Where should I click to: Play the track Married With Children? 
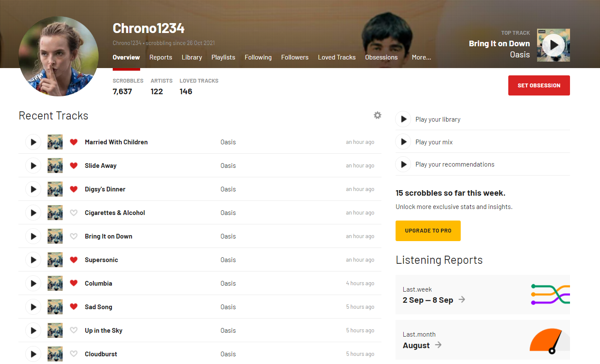(x=33, y=142)
